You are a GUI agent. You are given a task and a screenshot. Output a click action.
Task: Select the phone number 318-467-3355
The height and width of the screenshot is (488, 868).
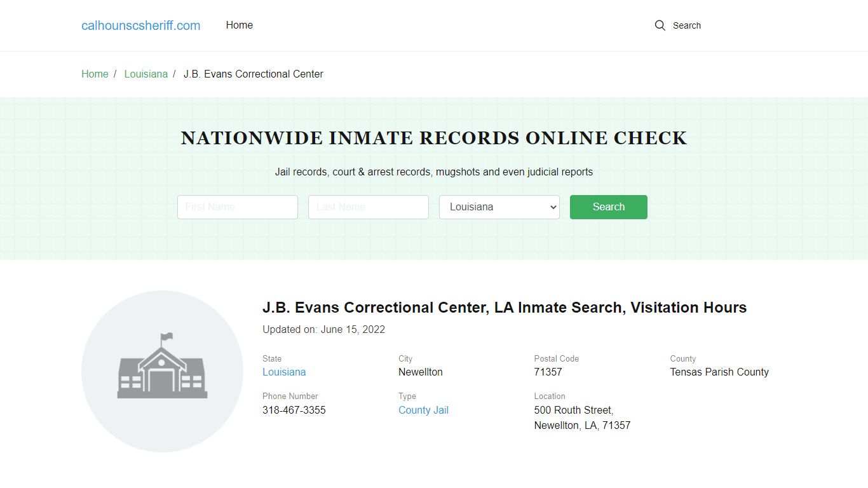click(294, 410)
